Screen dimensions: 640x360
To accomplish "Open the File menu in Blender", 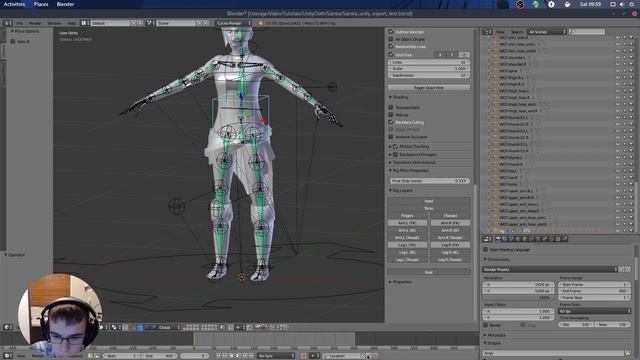I will point(19,23).
